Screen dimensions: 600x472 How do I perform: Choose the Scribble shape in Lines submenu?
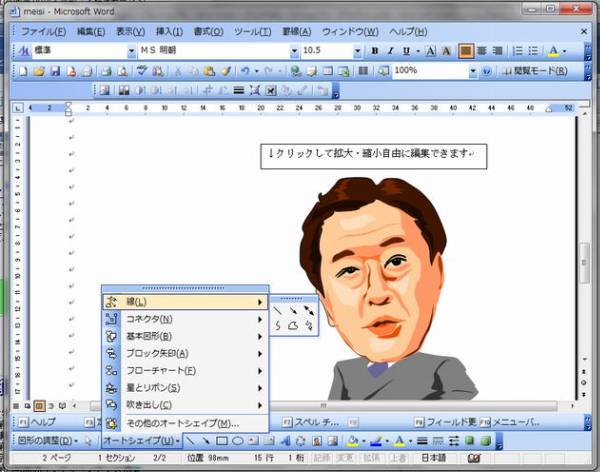coord(309,326)
